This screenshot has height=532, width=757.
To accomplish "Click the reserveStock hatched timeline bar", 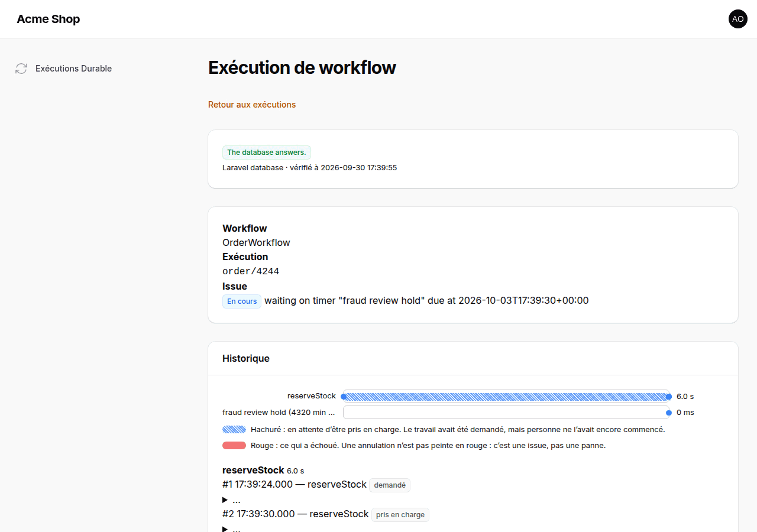I will tap(506, 397).
